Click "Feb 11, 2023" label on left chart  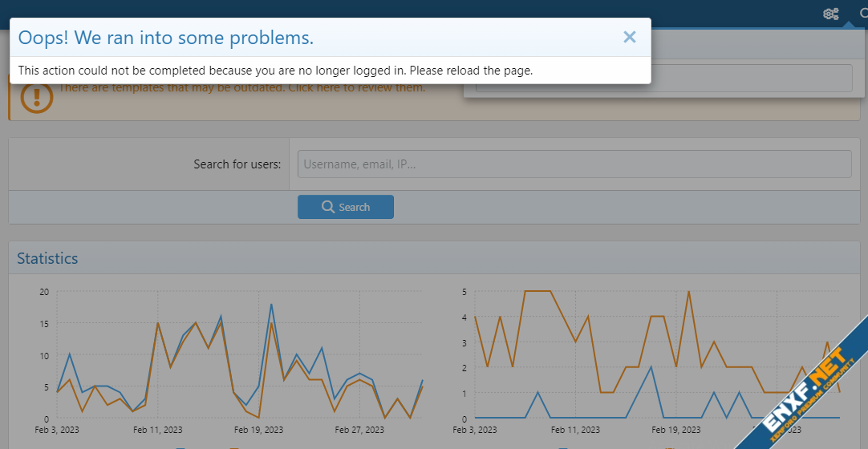(158, 430)
